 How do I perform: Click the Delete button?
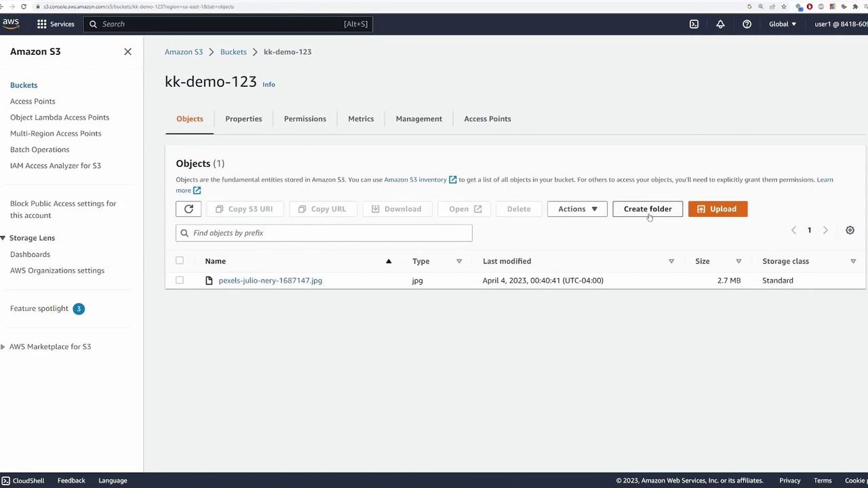click(x=519, y=209)
